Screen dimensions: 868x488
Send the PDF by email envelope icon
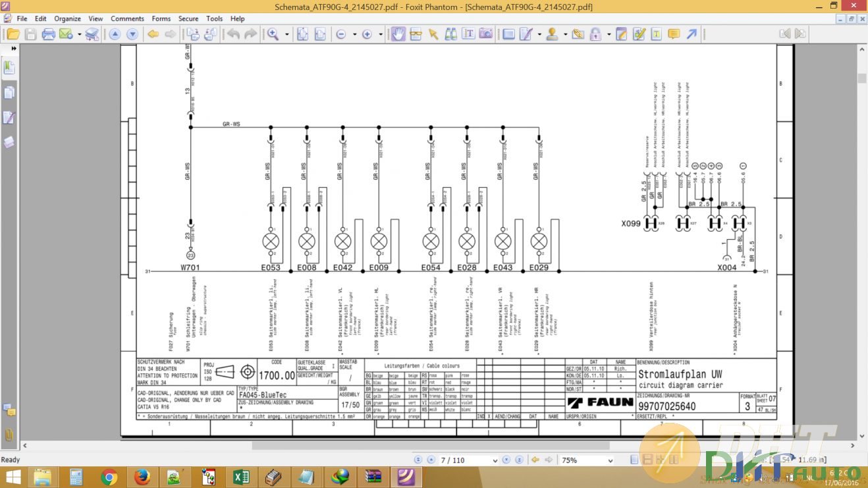[x=66, y=34]
